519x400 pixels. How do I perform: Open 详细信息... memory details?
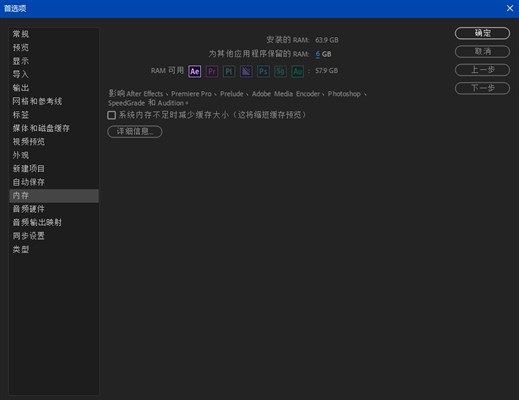point(135,132)
